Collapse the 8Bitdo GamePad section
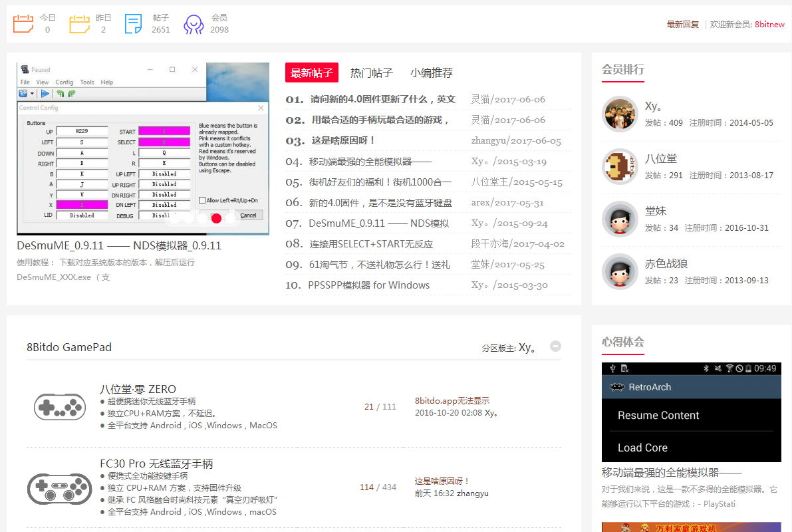The width and height of the screenshot is (792, 532). 556,346
